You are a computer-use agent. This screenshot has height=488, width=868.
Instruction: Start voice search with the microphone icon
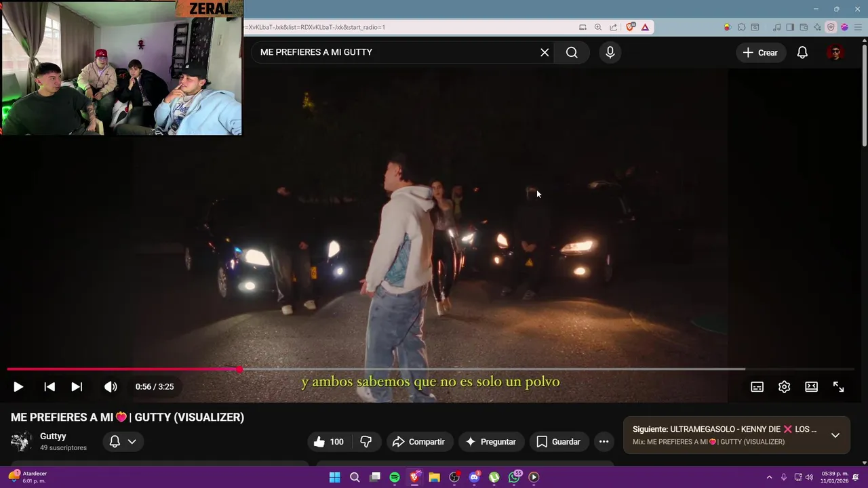pos(610,52)
